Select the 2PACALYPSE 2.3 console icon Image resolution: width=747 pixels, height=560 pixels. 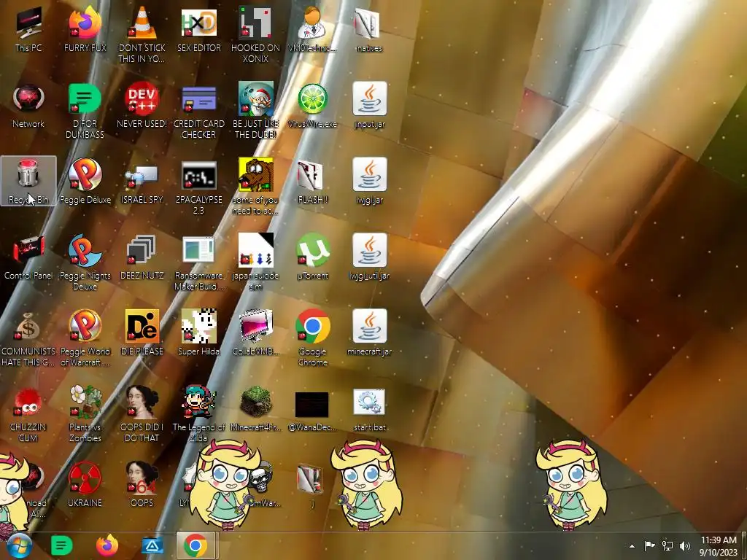point(198,187)
